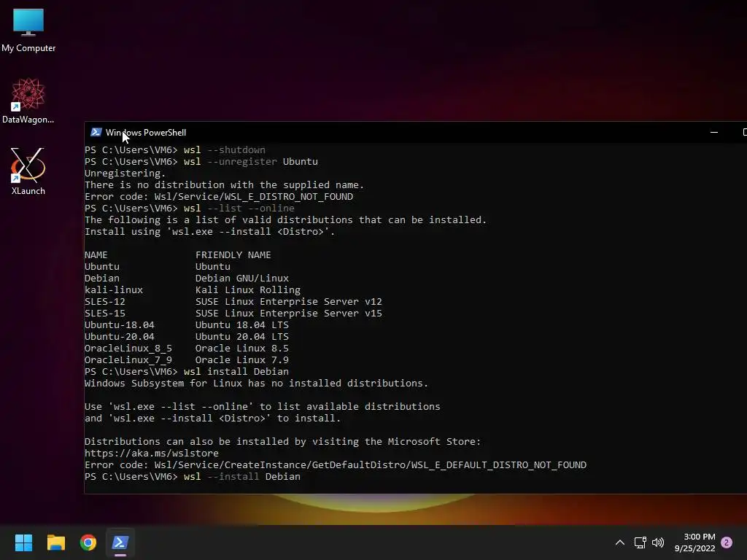Open the volume speaker tray icon
The height and width of the screenshot is (560, 747).
point(658,542)
